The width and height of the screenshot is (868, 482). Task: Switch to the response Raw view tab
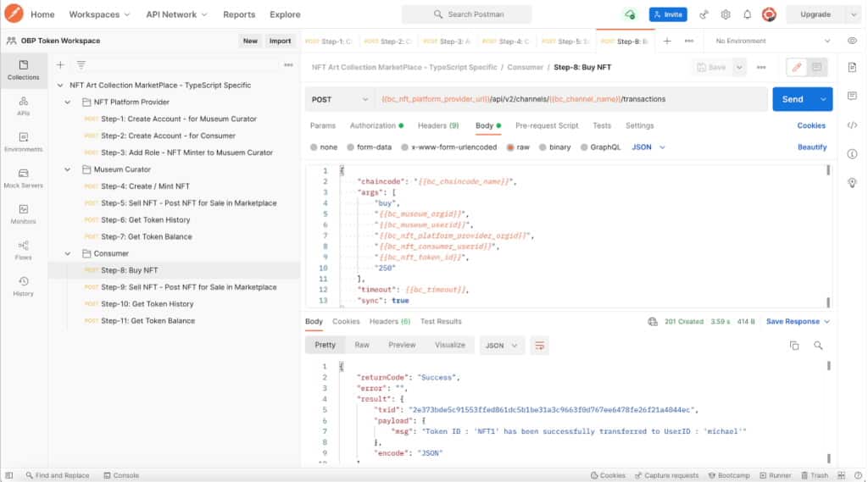point(362,346)
